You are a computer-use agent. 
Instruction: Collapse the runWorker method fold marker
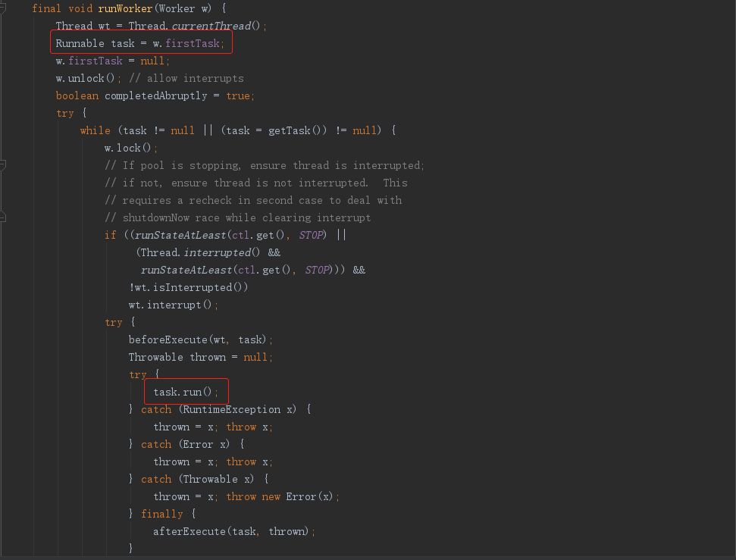(2, 8)
